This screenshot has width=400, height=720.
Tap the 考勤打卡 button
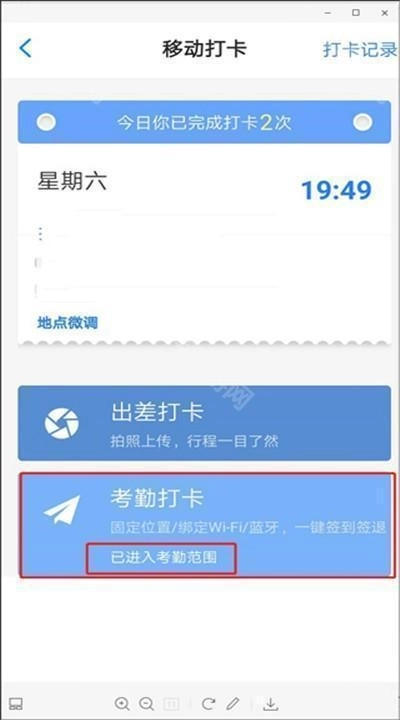click(x=207, y=525)
